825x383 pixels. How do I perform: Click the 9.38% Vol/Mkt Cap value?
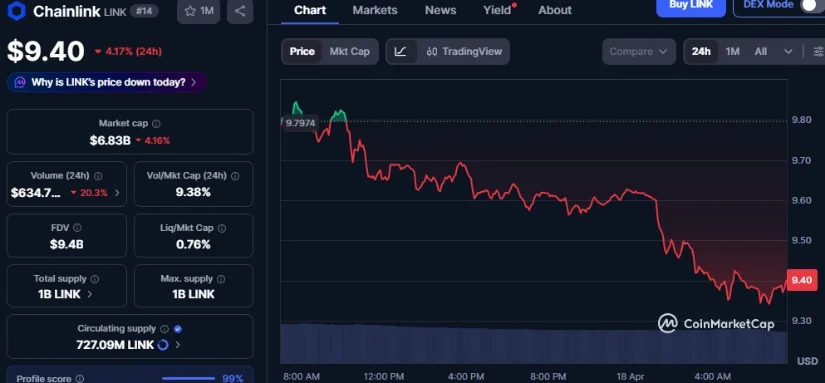tap(193, 193)
